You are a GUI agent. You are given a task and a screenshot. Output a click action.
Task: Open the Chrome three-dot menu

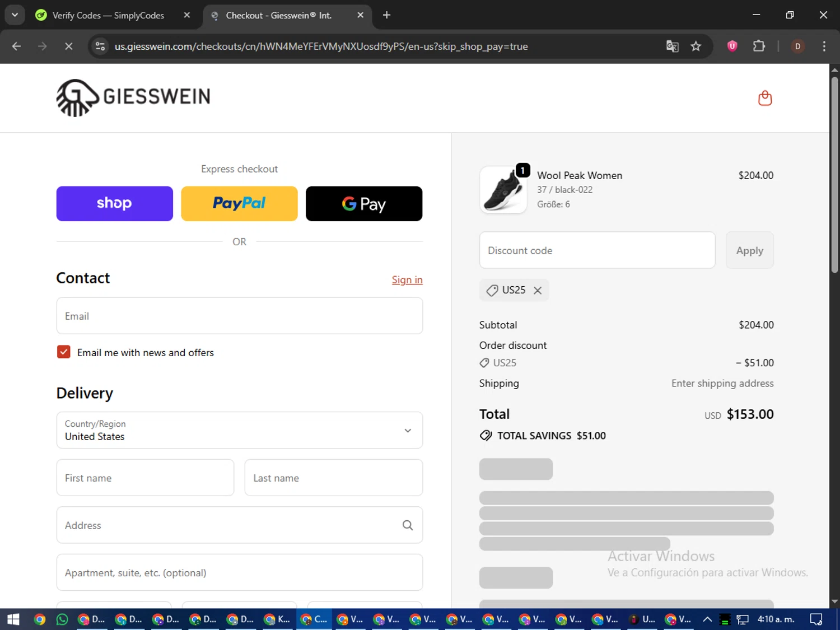click(824, 46)
